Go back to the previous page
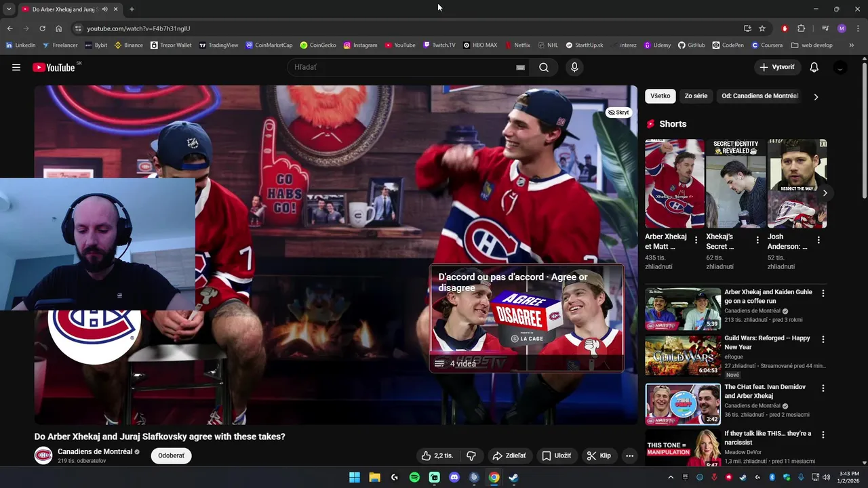 [9, 28]
